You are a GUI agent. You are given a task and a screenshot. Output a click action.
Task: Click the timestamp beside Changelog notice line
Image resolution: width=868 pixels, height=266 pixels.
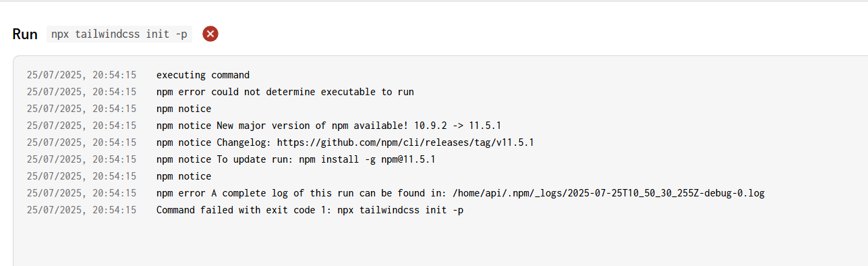click(x=82, y=142)
